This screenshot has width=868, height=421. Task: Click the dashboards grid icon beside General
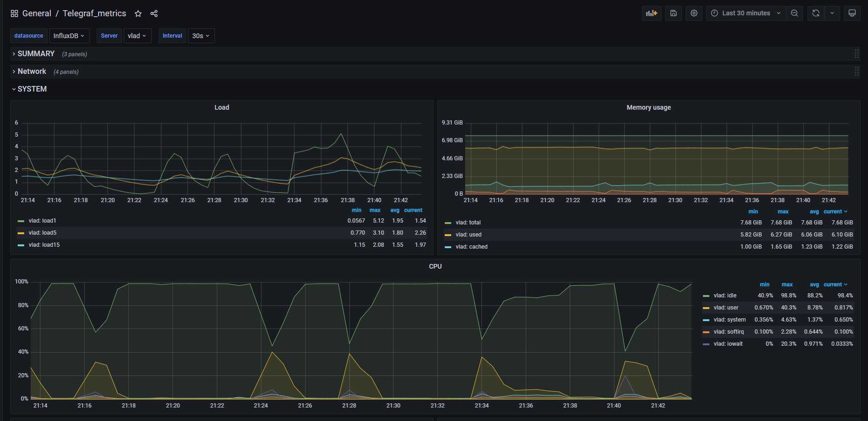tap(14, 13)
